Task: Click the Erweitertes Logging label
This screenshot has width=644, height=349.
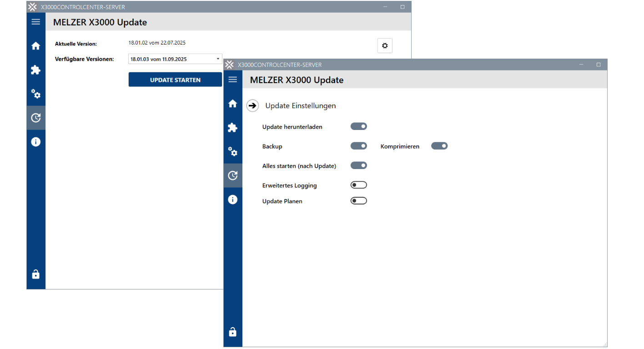Action: 290,185
